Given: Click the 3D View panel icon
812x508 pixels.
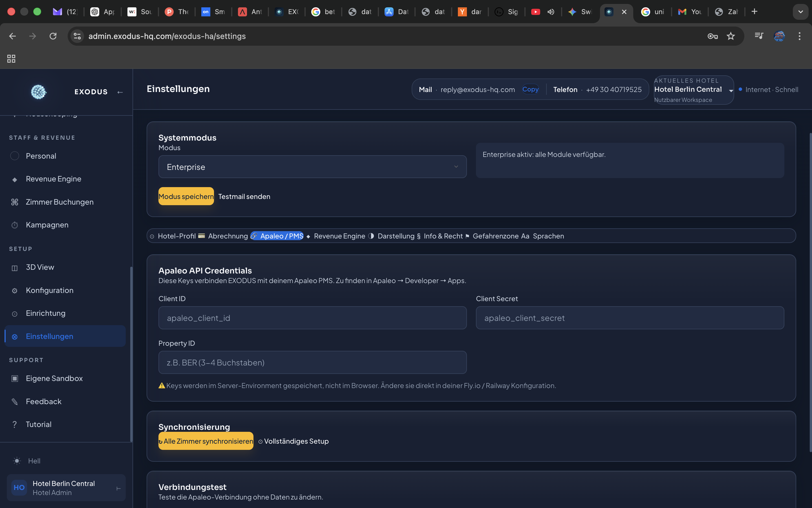Looking at the screenshot, I should tap(14, 268).
